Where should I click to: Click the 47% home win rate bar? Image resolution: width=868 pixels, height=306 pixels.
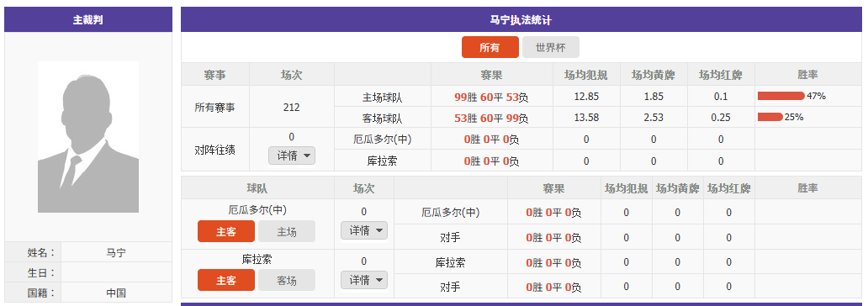(781, 96)
